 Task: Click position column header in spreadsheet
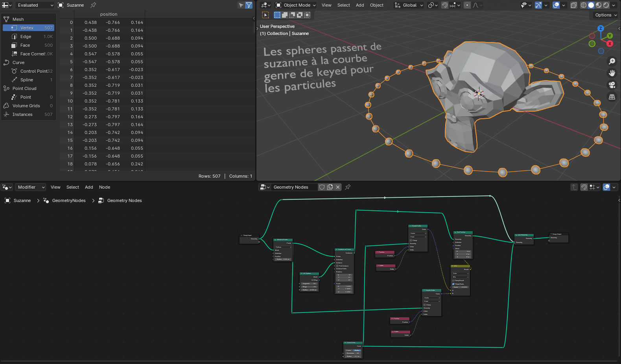pos(109,14)
